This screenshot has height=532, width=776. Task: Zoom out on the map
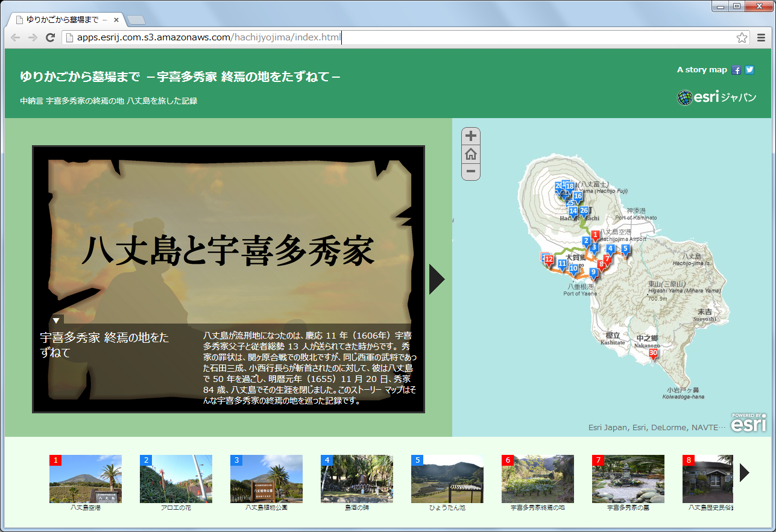tap(471, 172)
